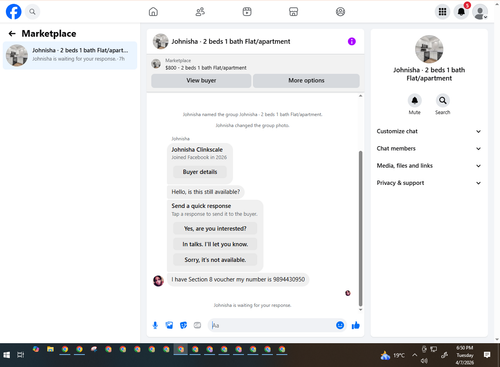This screenshot has height=367, width=500.
Task: Click the GIF picker icon
Action: 197,325
